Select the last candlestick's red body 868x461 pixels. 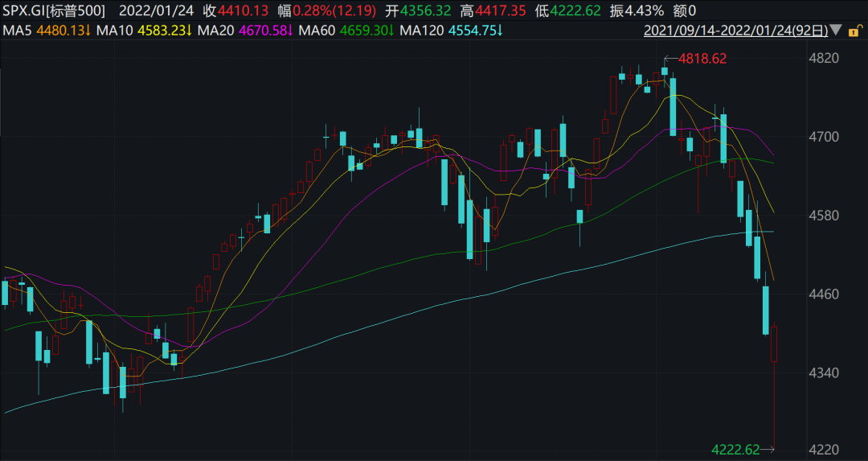pos(774,344)
